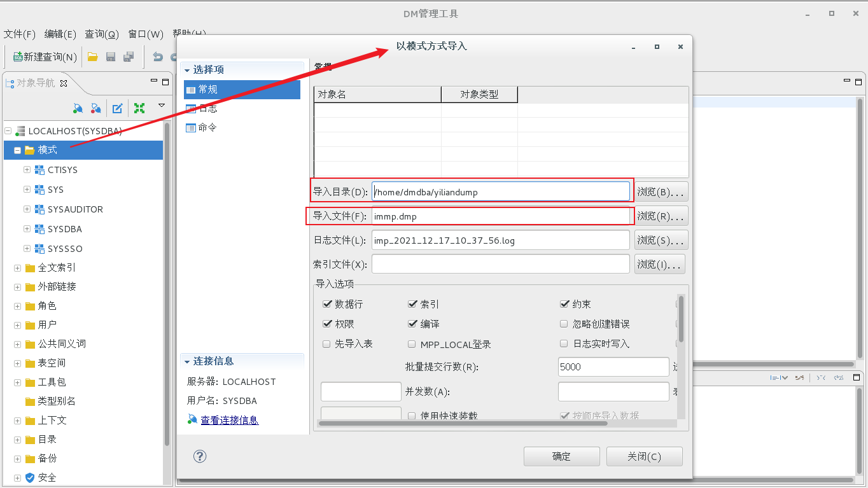Select the 常规 option in the dialog sidebar

242,90
